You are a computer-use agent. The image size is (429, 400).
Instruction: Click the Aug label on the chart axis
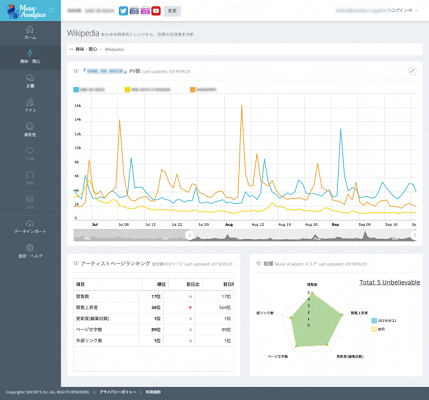pyautogui.click(x=229, y=225)
